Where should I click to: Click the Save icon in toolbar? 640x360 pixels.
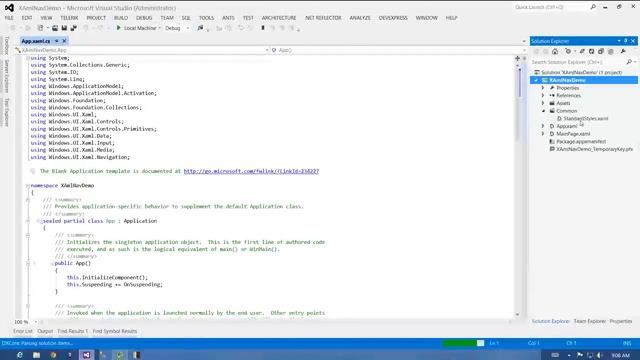click(64, 28)
